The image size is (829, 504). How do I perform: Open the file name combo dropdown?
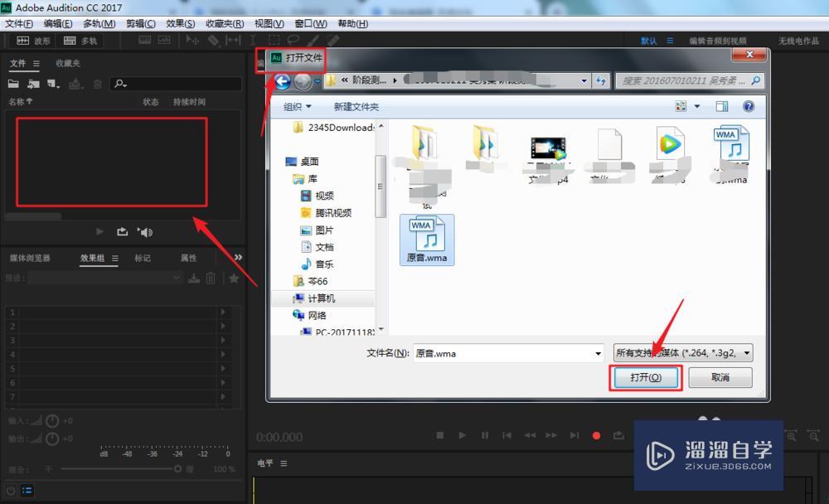click(598, 353)
